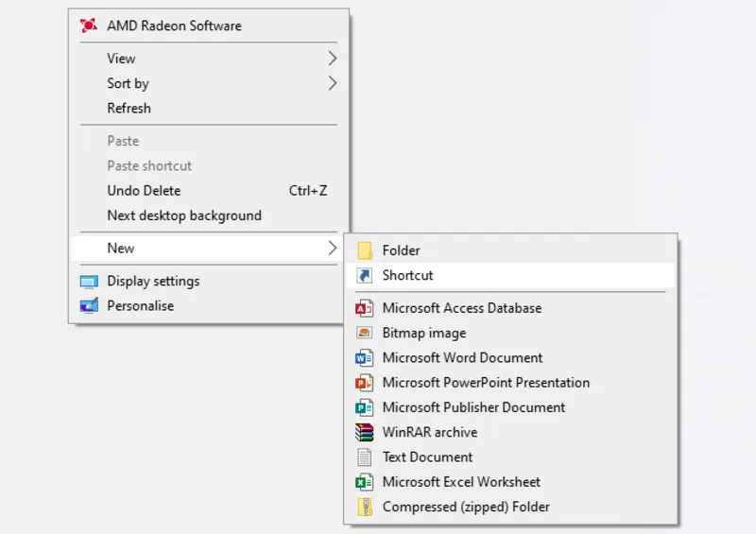Screen dimensions: 756x534
Task: Select Paste shortcut menu entry
Action: pyautogui.click(x=209, y=165)
